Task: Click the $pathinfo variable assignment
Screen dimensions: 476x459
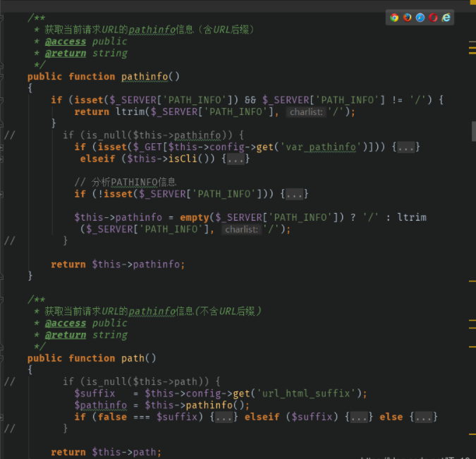Action: 100,405
